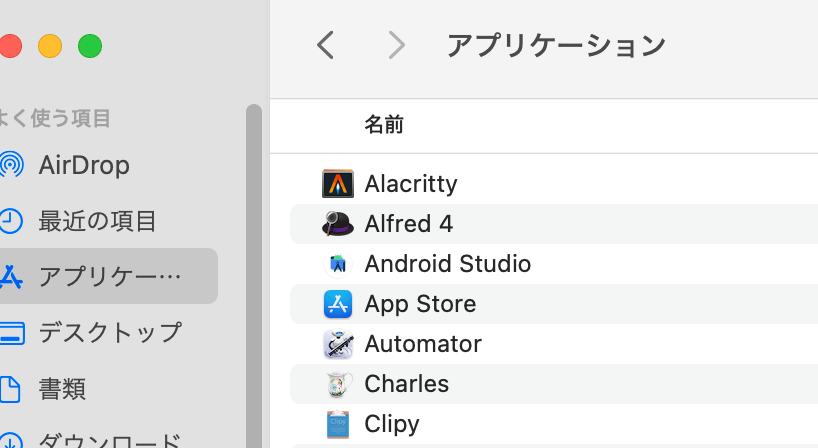Click the document icon beside 書類

tap(9, 389)
